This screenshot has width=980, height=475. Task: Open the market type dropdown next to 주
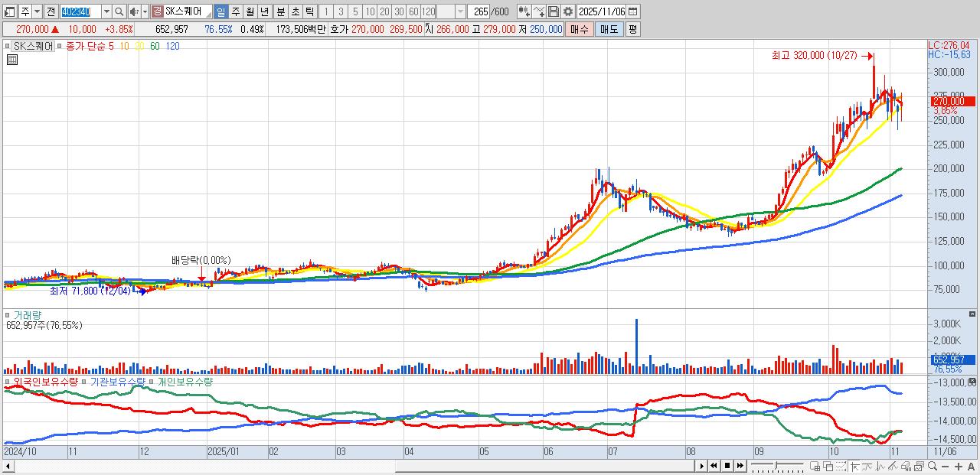point(37,11)
